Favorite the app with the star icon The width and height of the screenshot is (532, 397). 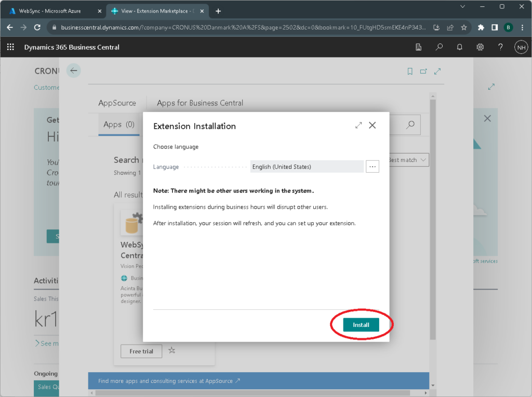(x=172, y=351)
